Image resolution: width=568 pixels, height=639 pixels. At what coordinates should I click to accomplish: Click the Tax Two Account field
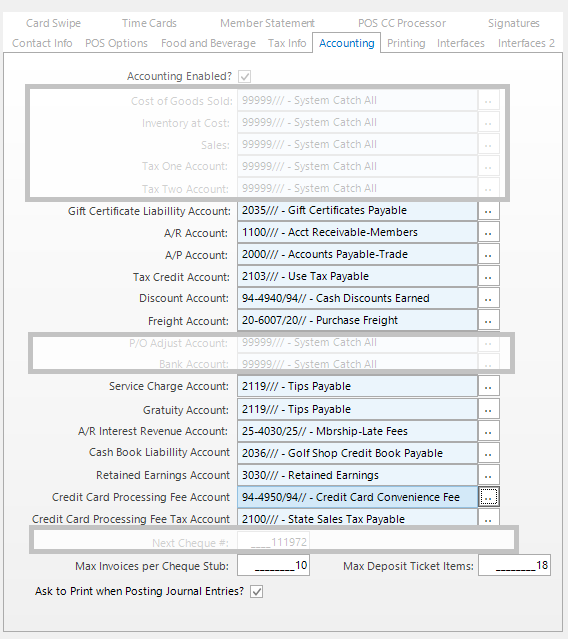[357, 188]
